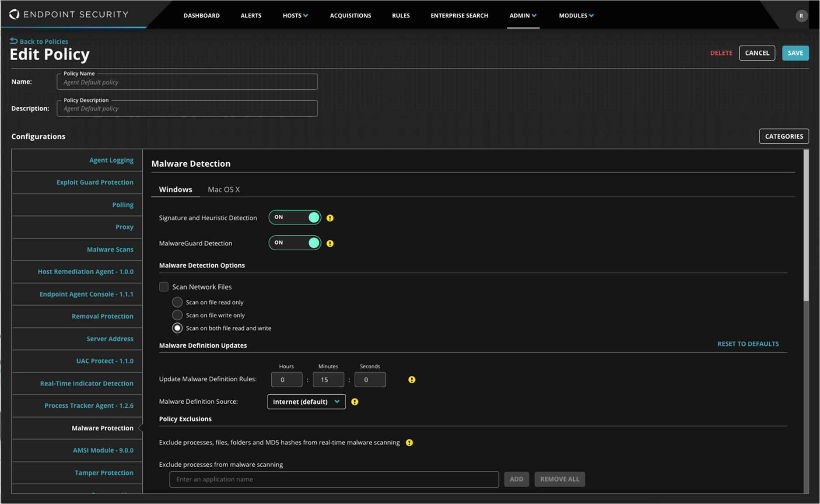Open Process Tracker Agent - 1.2.6 configuration
The height and width of the screenshot is (504, 820).
[x=77, y=406]
